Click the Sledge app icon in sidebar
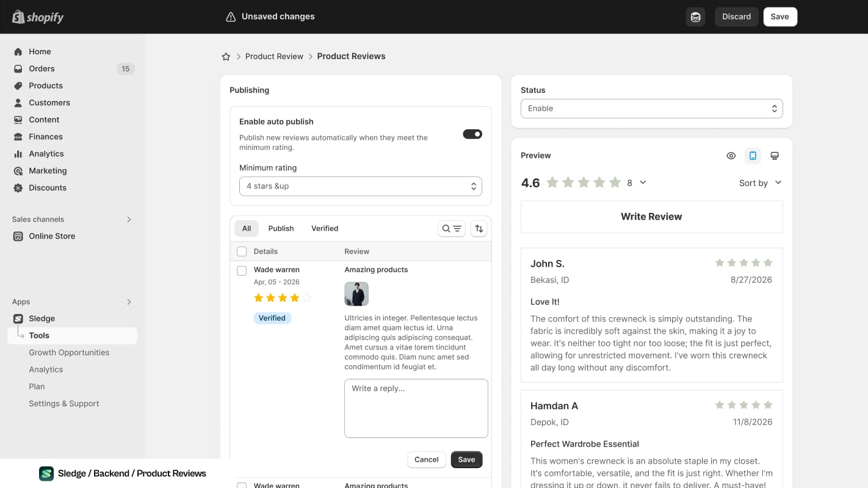Screen dimensions: 868x488 pyautogui.click(x=18, y=318)
